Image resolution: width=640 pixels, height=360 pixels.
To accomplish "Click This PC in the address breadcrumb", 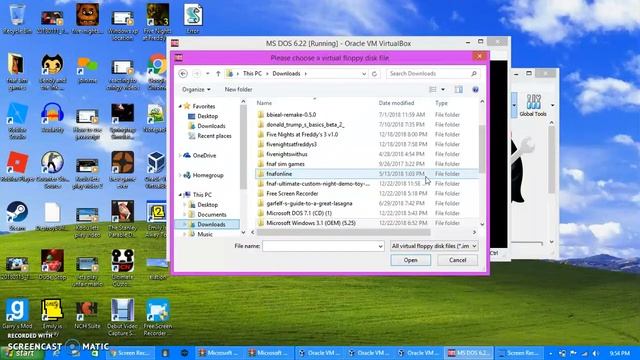I will [x=252, y=73].
